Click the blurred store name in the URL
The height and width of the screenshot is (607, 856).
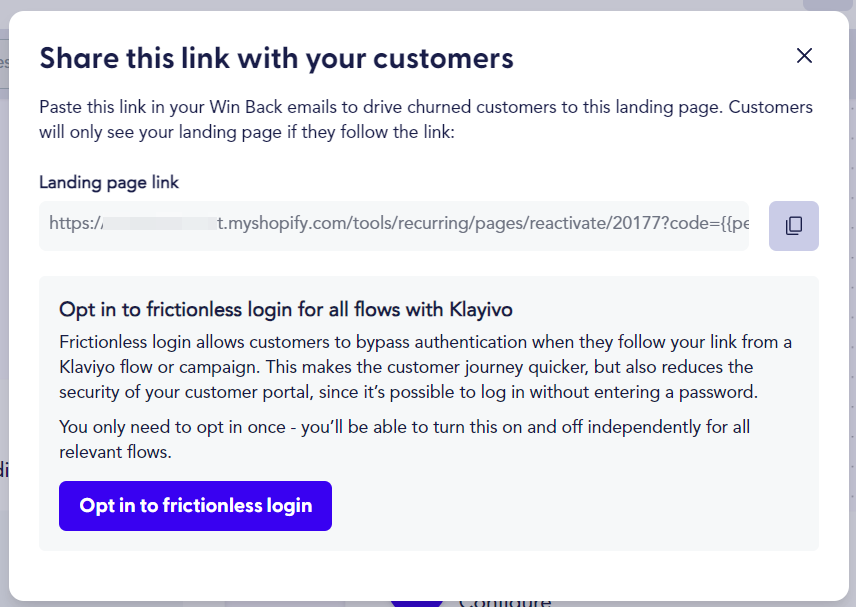(x=159, y=223)
